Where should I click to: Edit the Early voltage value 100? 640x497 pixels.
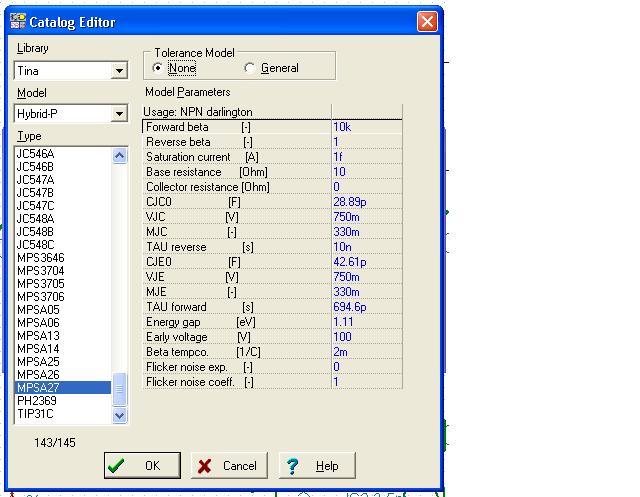click(x=367, y=337)
